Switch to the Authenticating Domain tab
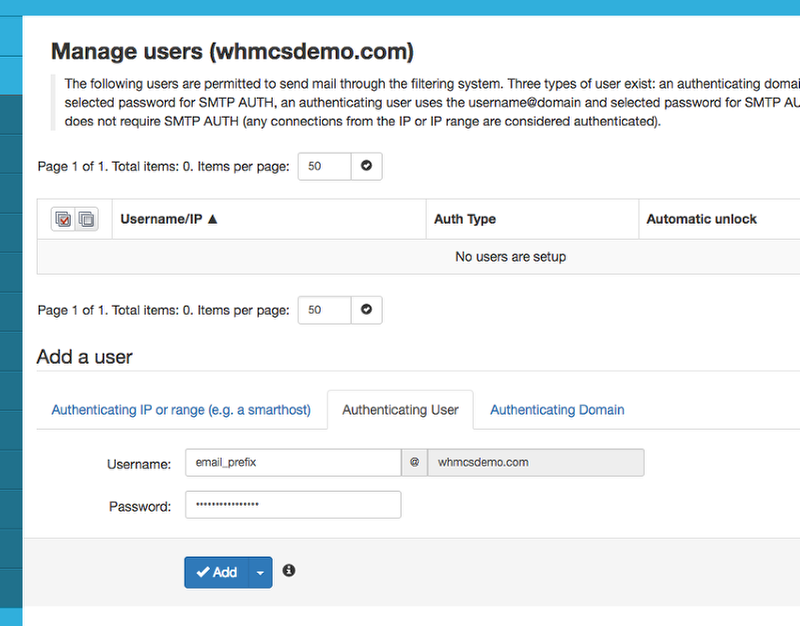Screen dimensions: 800x626 click(557, 410)
